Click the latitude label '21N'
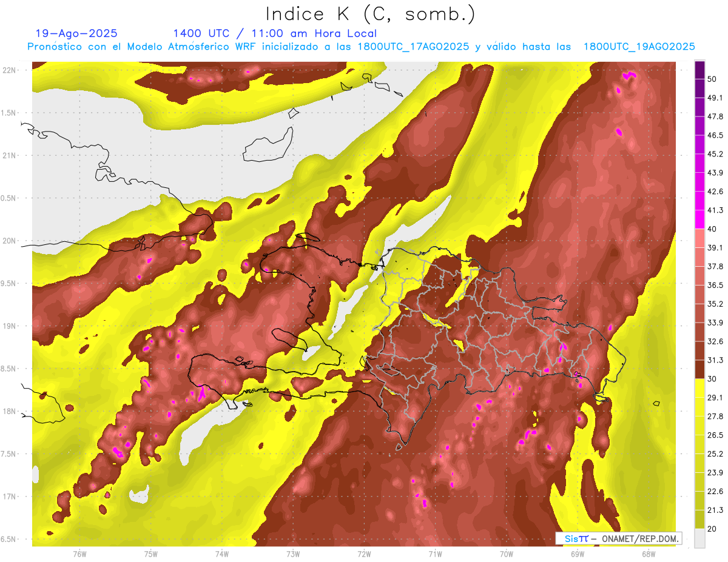728x562 pixels. click(x=10, y=155)
